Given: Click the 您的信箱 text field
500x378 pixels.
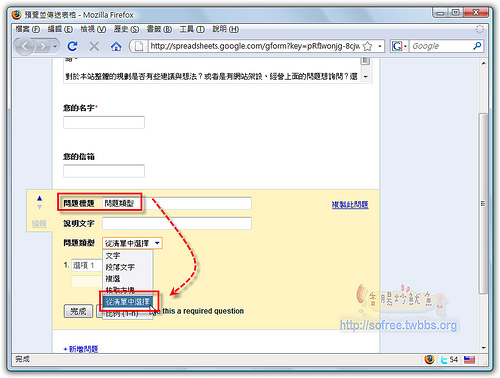Looking at the screenshot, I should click(x=104, y=171).
